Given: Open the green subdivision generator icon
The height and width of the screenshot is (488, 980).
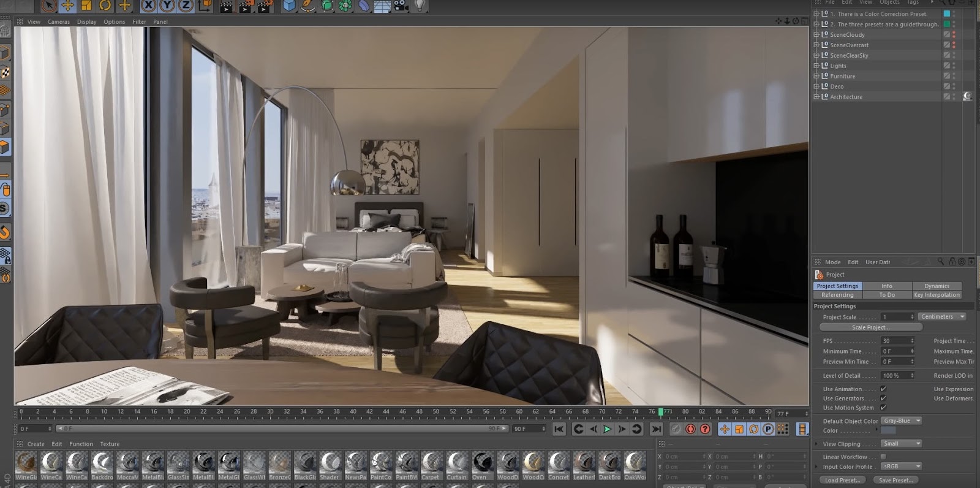Looking at the screenshot, I should pos(327,6).
